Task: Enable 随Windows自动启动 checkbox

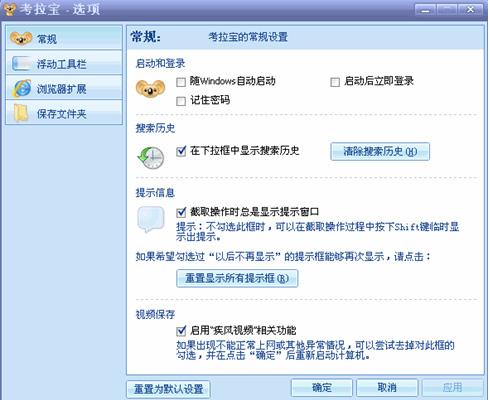Action: (181, 82)
